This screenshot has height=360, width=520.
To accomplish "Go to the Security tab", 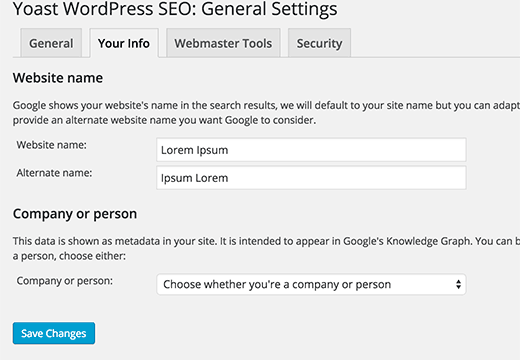I will point(319,43).
